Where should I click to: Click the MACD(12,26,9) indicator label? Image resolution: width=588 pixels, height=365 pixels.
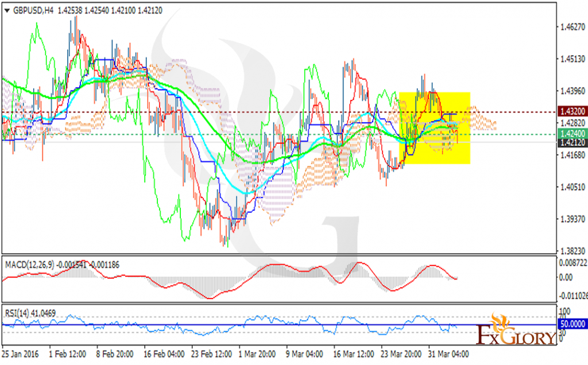[x=30, y=265]
